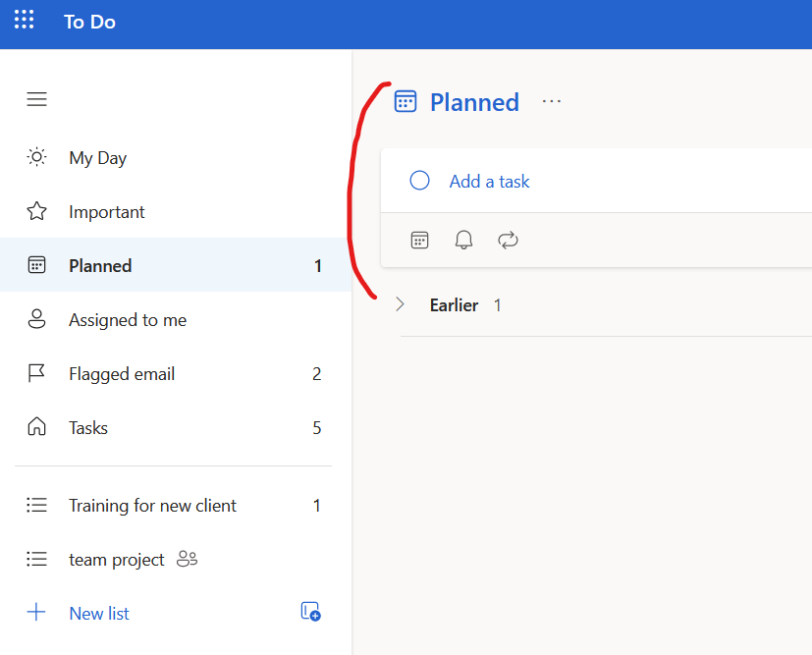Create a new group icon
Viewport: 812px width, 655px height.
point(310,612)
